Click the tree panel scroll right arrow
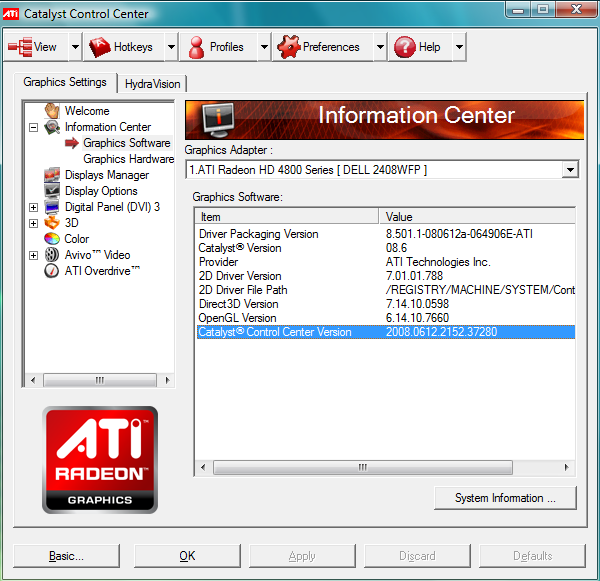Viewport: 600px width, 581px height. [167, 380]
